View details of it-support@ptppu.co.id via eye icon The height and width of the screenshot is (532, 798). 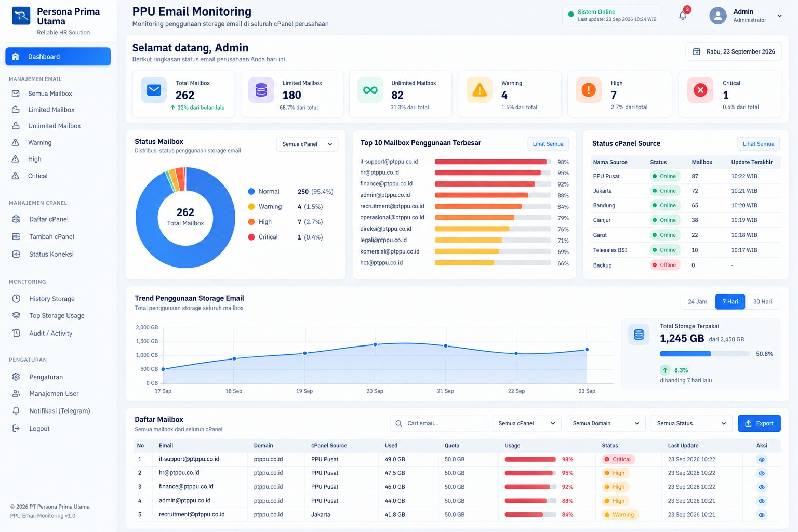click(762, 459)
